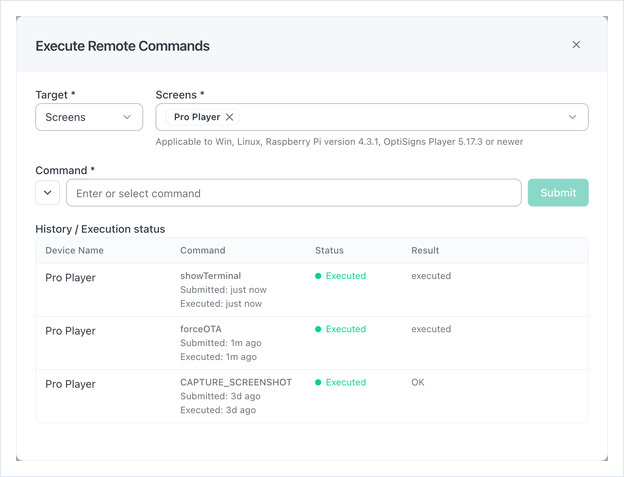Screen dimensions: 624x477
Task: Click the Command field label
Action: [65, 170]
